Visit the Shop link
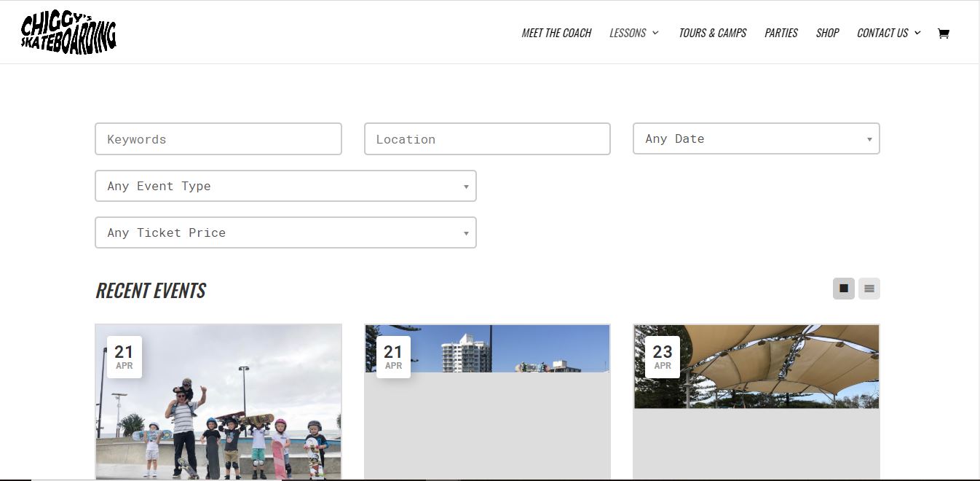The width and height of the screenshot is (980, 481). pyautogui.click(x=827, y=34)
